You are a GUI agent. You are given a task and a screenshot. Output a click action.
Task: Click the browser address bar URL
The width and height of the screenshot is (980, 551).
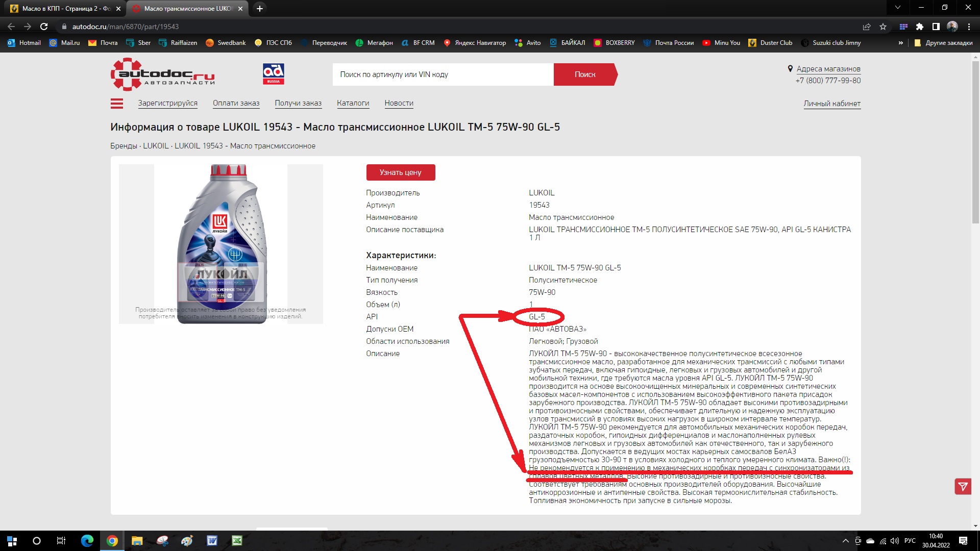tap(126, 27)
